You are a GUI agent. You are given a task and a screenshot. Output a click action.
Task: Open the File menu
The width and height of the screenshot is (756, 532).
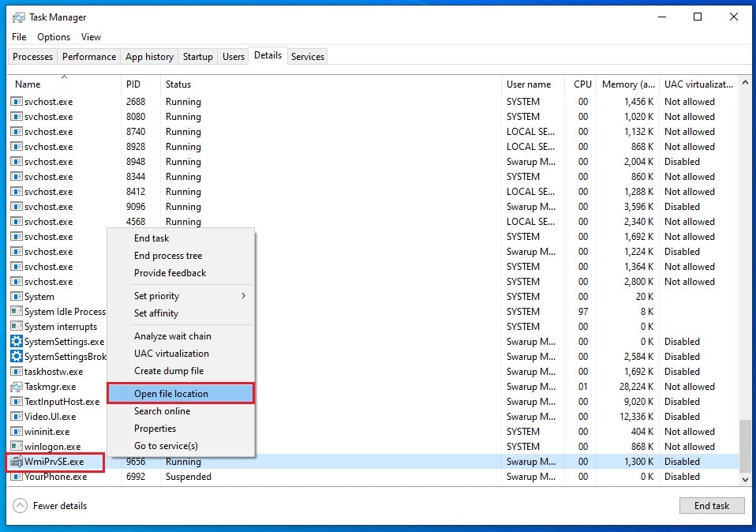click(x=19, y=37)
